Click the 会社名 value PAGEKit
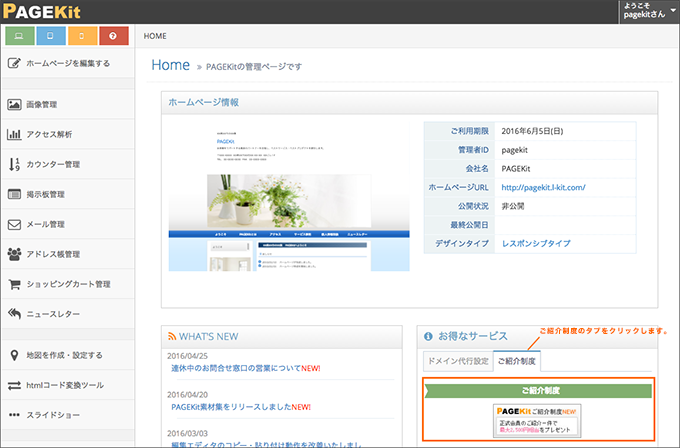680x448 pixels. click(516, 169)
